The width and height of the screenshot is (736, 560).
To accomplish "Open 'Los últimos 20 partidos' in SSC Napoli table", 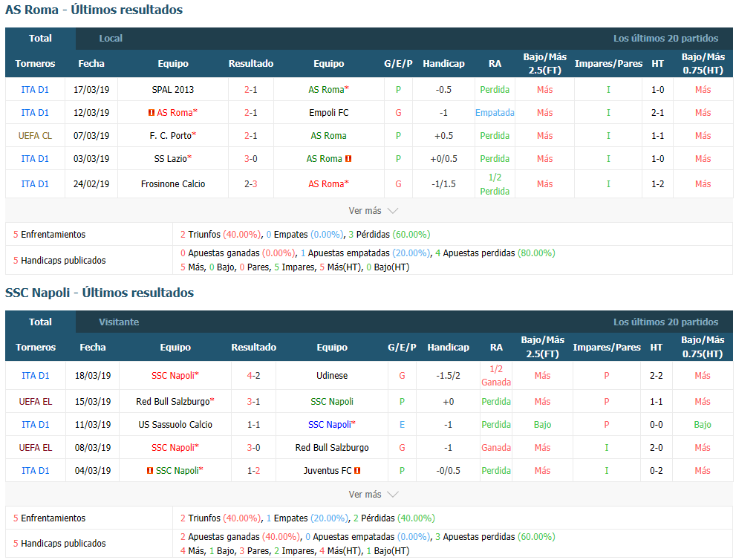I will [x=665, y=322].
